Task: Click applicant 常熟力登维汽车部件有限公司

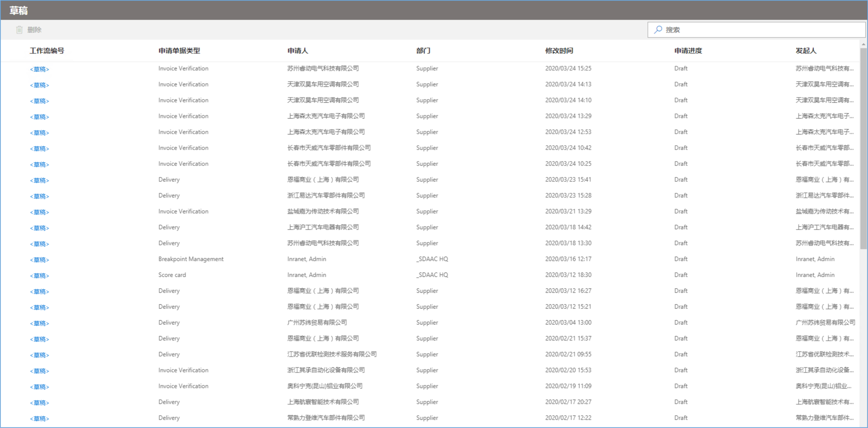Action: tap(326, 417)
